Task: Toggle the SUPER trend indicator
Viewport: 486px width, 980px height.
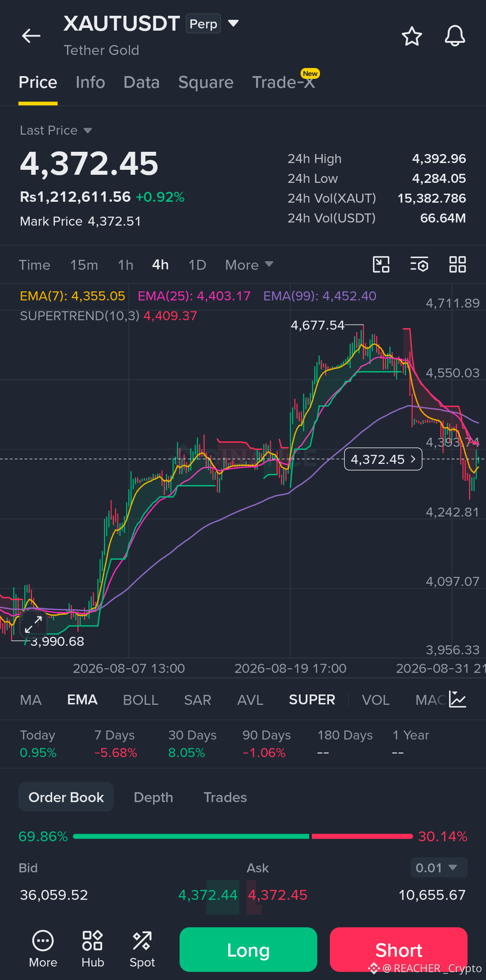Action: pos(312,699)
